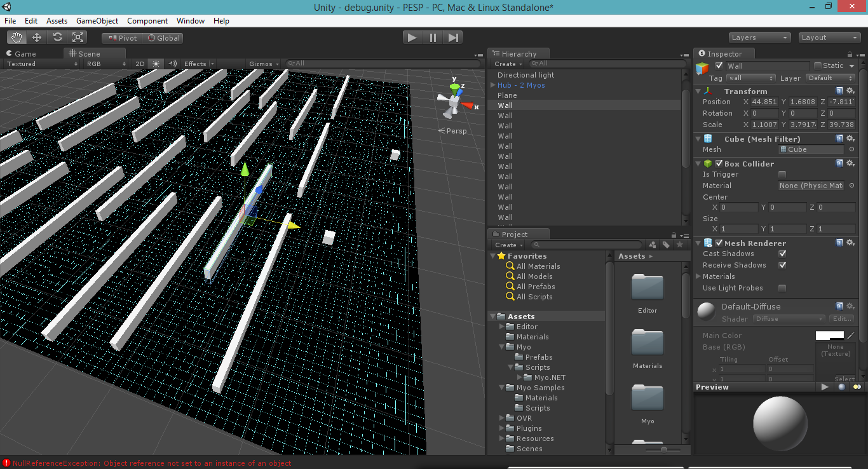
Task: Click the scene orientation gizmo
Action: (455, 102)
